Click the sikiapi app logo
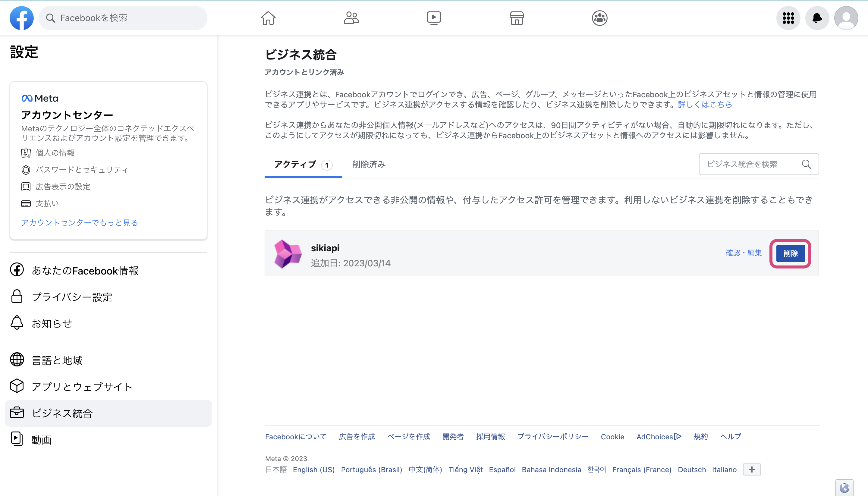This screenshot has height=496, width=868. click(x=288, y=254)
